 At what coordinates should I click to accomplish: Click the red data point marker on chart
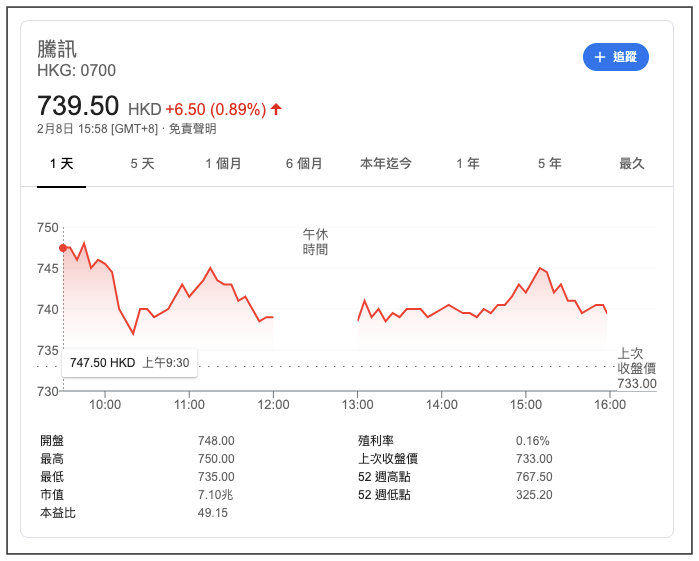point(63,247)
